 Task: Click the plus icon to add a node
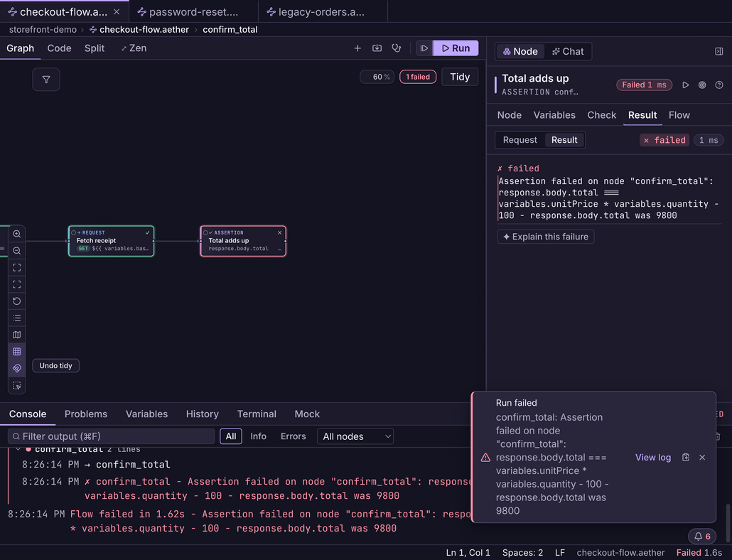(357, 48)
